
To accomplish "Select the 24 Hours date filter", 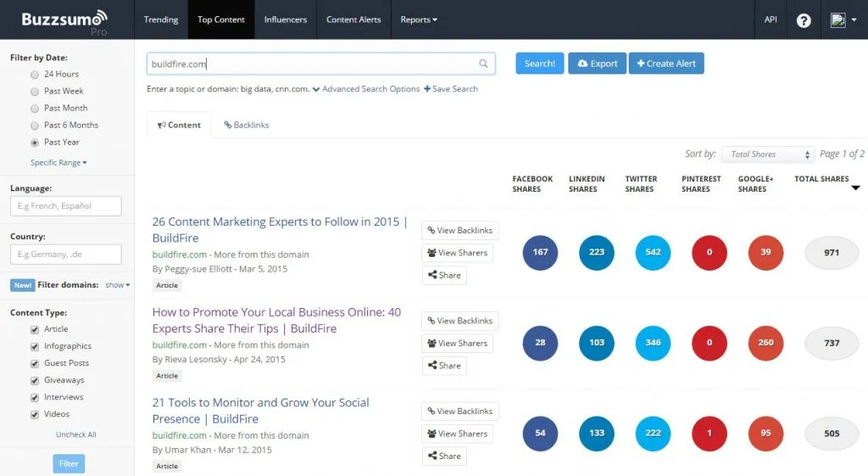I will coord(35,75).
